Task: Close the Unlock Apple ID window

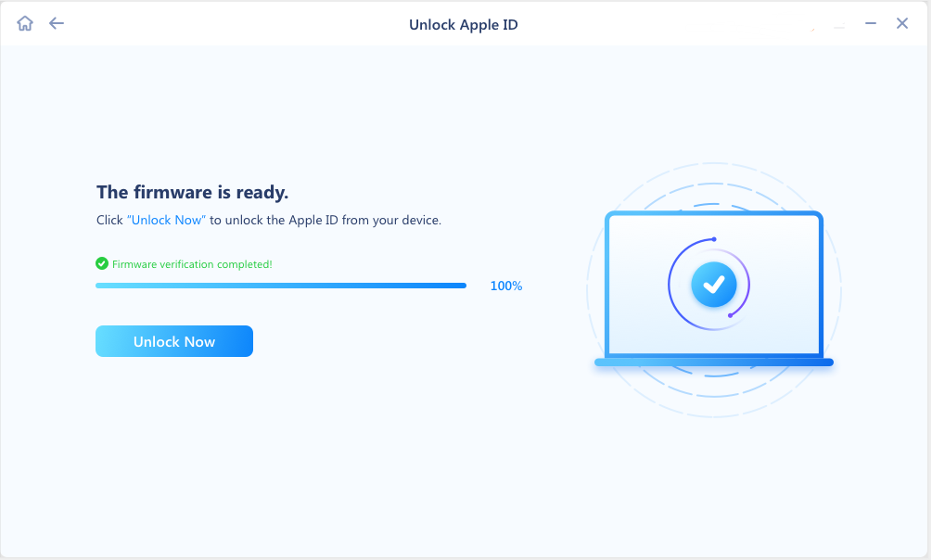Action: 901,23
